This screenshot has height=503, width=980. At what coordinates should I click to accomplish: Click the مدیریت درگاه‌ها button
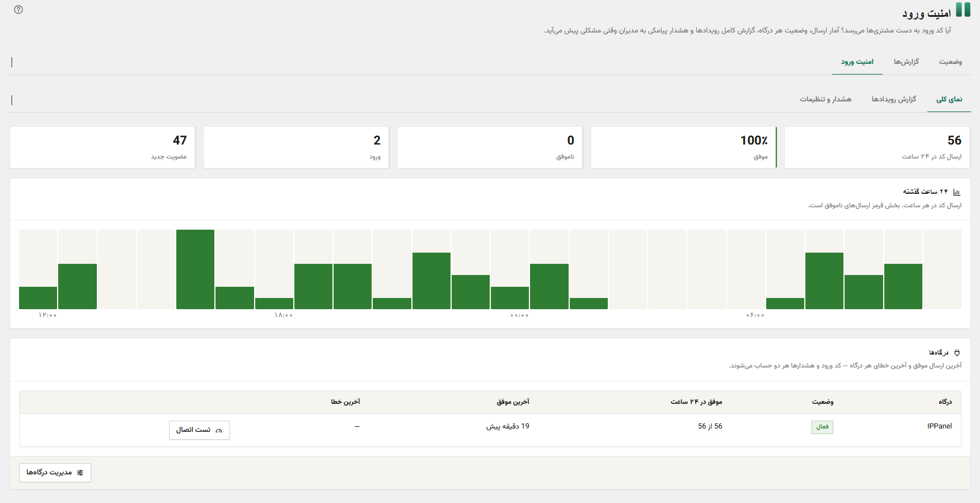55,473
